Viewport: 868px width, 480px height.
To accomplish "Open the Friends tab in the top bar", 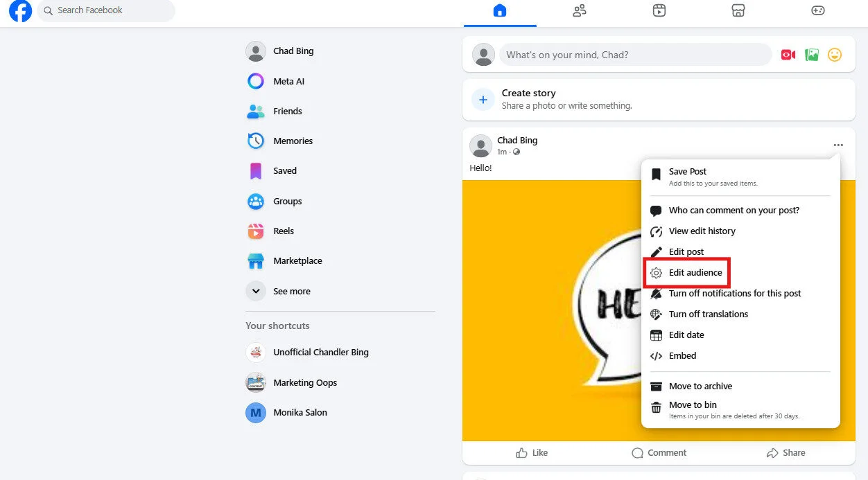I will click(x=580, y=10).
